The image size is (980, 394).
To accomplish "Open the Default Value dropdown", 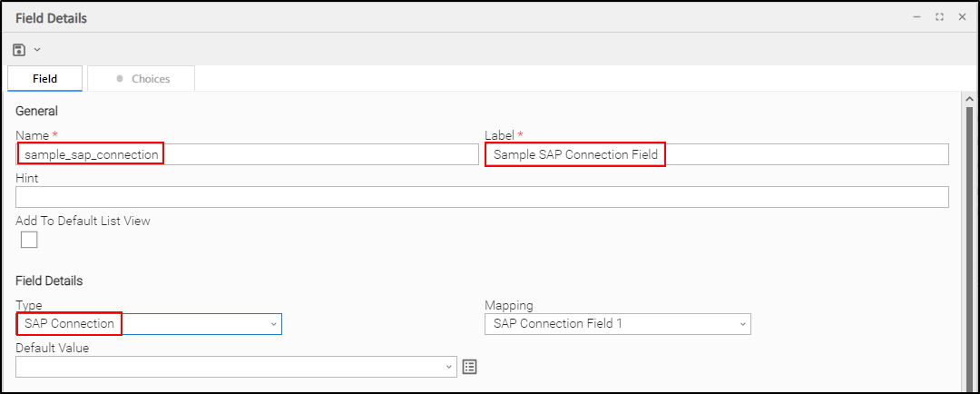I will [236, 367].
